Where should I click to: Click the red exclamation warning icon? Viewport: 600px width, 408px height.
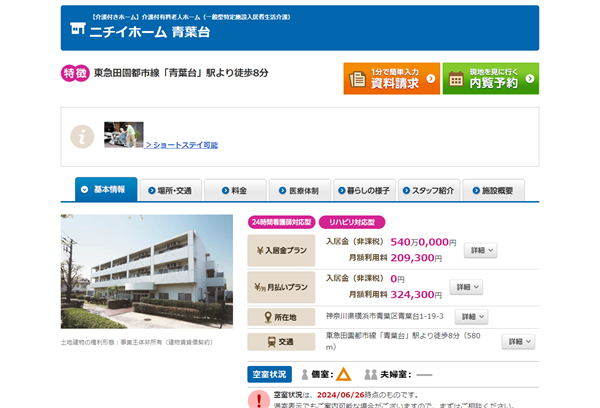[259, 399]
